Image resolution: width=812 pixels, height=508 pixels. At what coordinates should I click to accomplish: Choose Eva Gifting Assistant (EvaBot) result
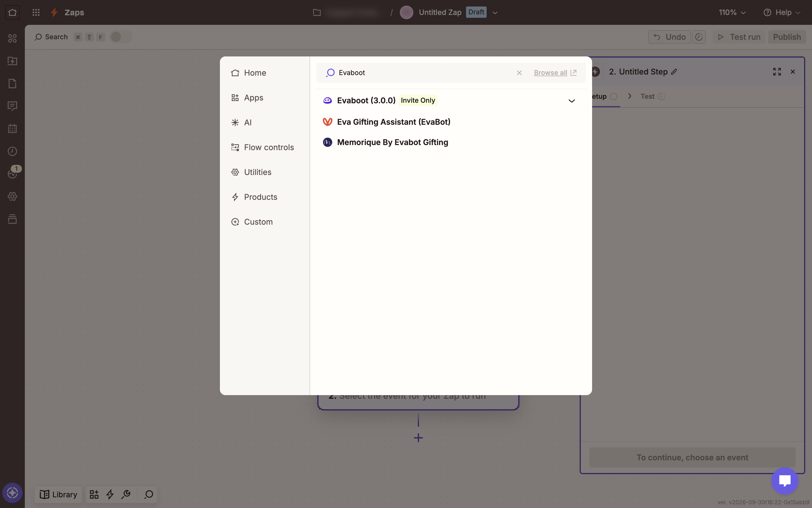point(451,122)
